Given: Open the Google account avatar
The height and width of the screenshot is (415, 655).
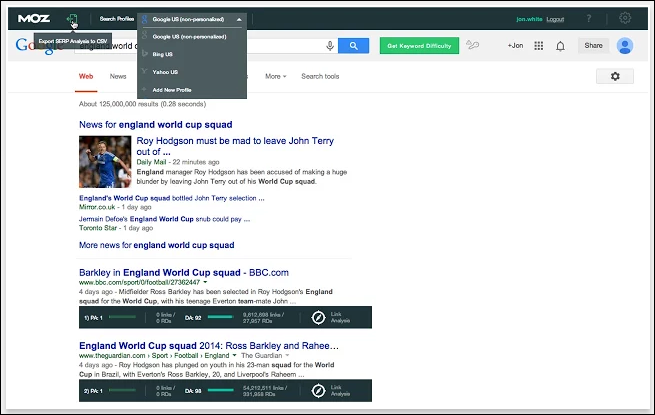Looking at the screenshot, I should coord(625,46).
